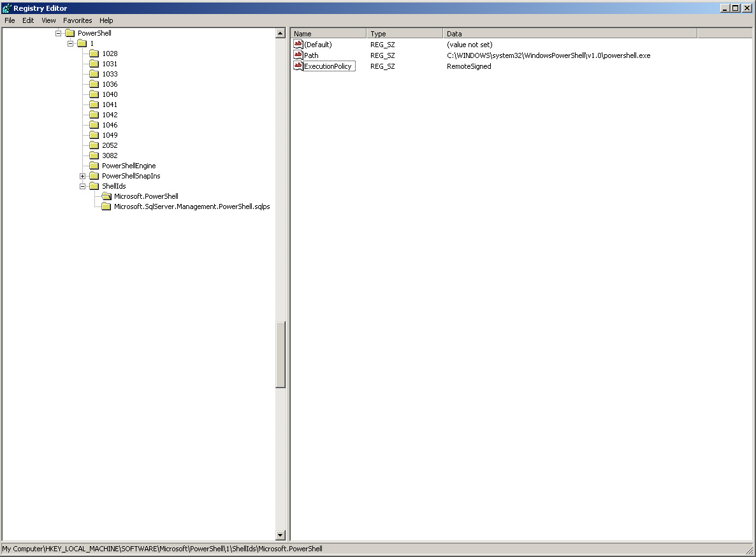Click the folder icon of key 1042

(x=94, y=115)
